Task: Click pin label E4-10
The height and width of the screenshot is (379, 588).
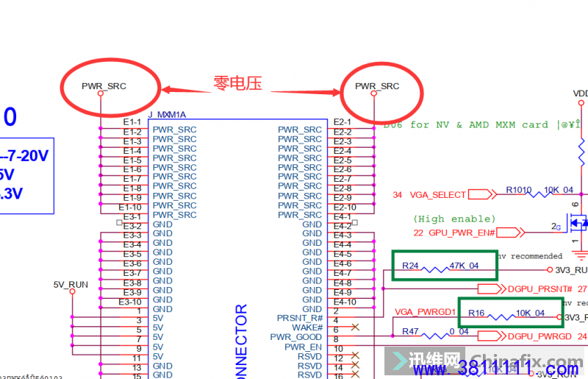Action: point(345,302)
